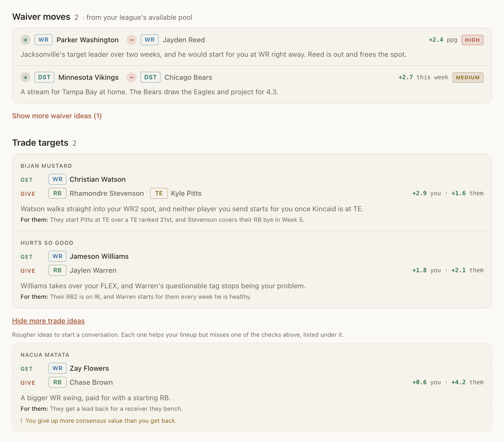The image size is (504, 442).
Task: Select player name Parker Washington
Action: coord(87,40)
